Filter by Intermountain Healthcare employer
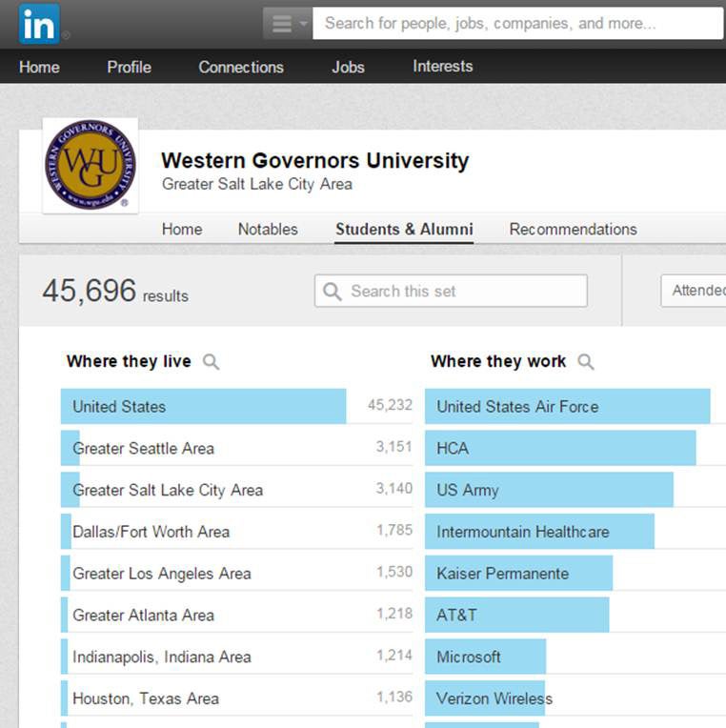The width and height of the screenshot is (726, 728). click(x=540, y=531)
